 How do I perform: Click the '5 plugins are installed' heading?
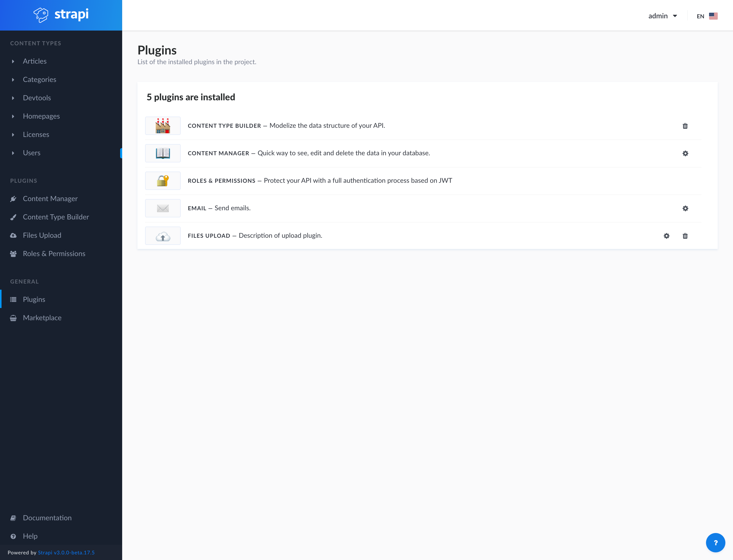[191, 97]
